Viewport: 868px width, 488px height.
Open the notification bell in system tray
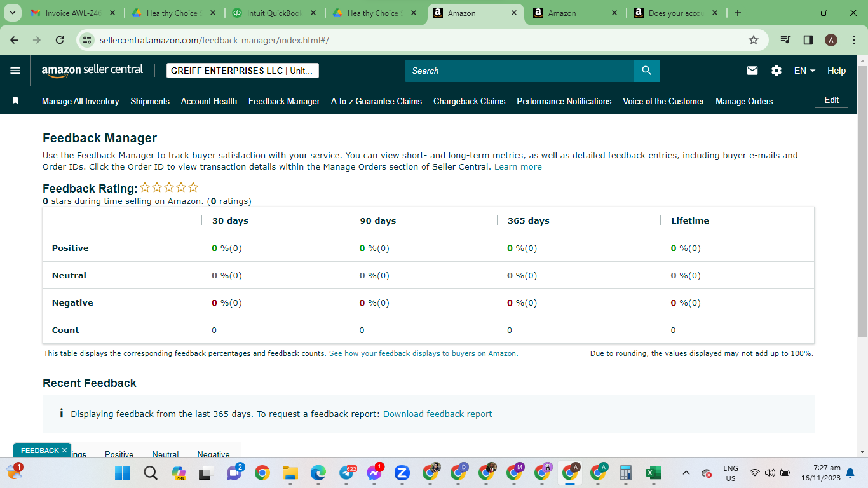click(x=850, y=473)
